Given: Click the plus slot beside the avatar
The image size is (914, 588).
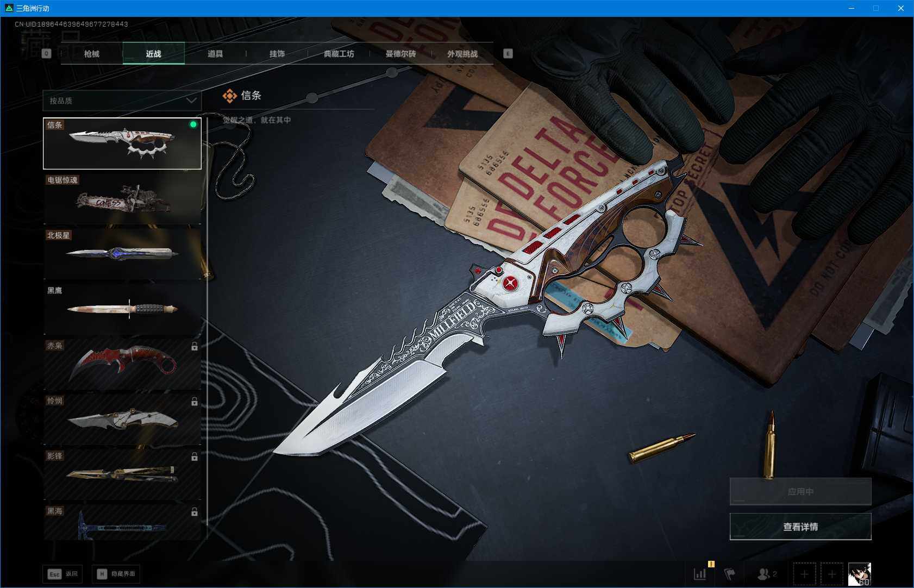Looking at the screenshot, I should [x=831, y=574].
